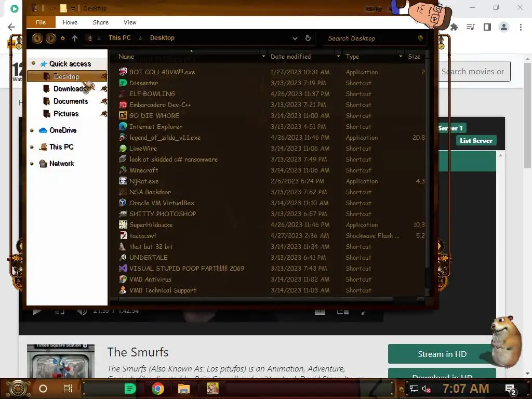Open the Home ribbon tab
Viewport: 532px width, 399px height.
pyautogui.click(x=70, y=22)
